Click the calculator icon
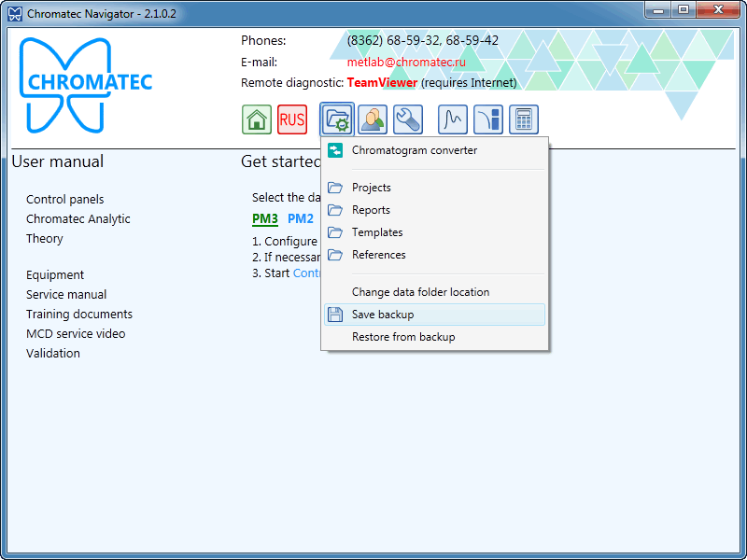The width and height of the screenshot is (747, 560). [x=524, y=119]
